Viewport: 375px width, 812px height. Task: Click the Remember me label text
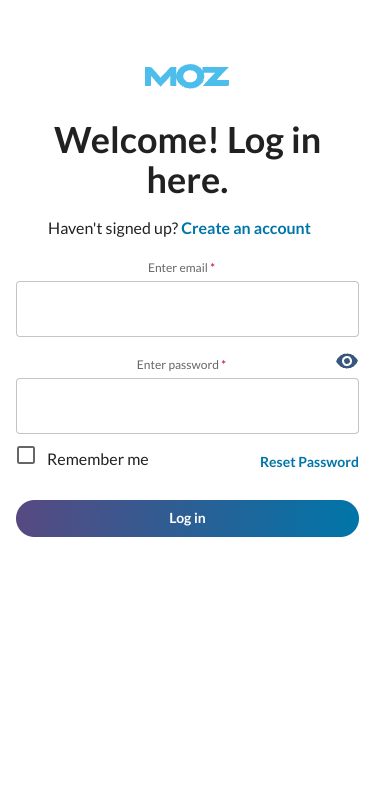[x=98, y=459]
